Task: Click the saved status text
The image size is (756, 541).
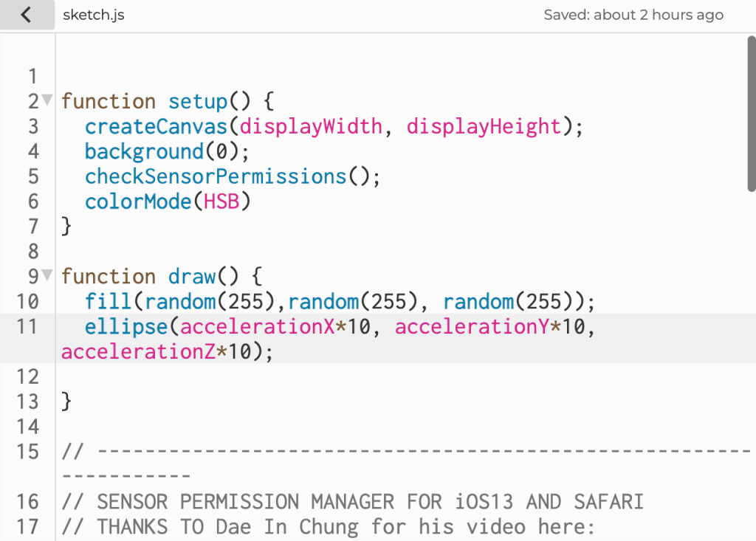Action: (x=633, y=15)
